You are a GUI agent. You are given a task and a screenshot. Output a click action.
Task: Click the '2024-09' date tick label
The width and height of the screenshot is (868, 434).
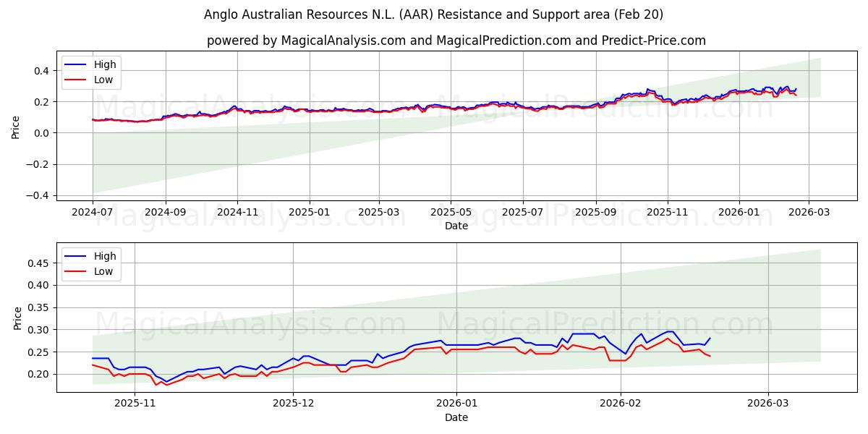click(166, 213)
